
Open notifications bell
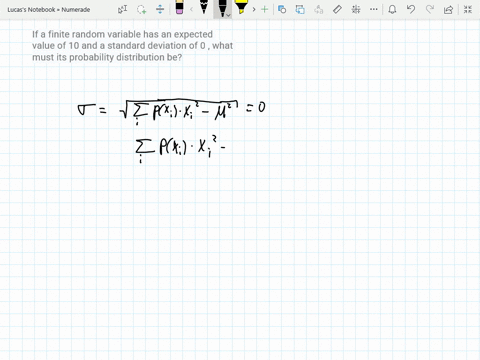(392, 9)
